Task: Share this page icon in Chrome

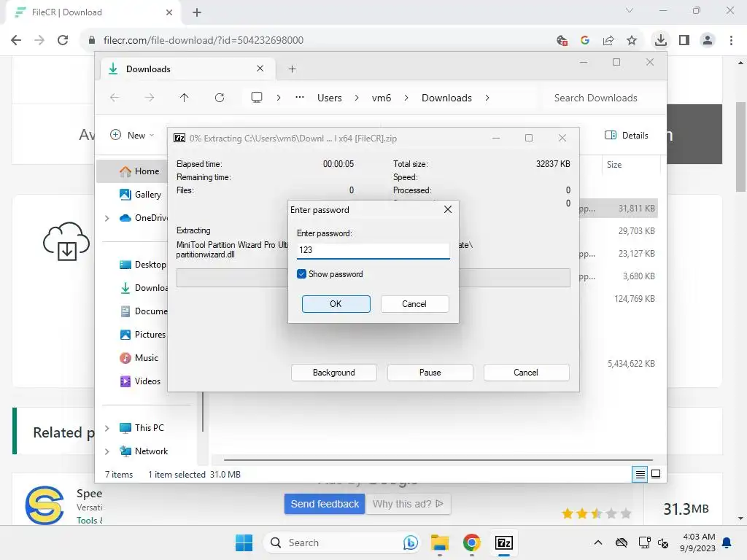Action: tap(608, 41)
